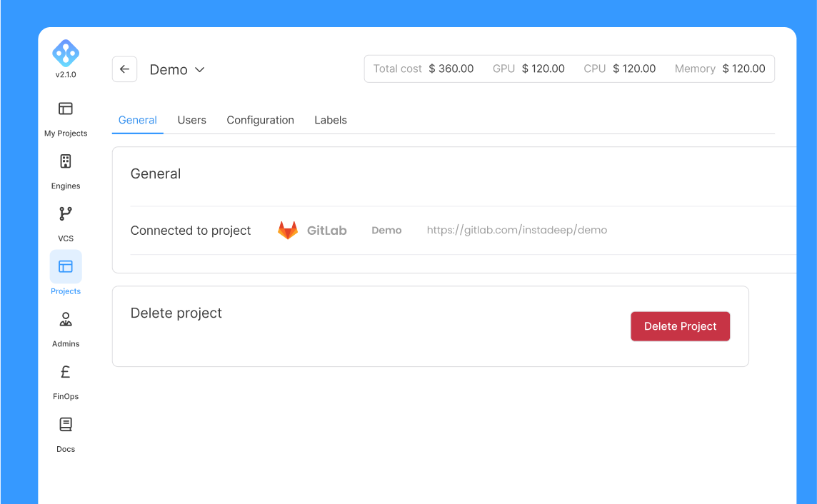Click the GitLab wordmark text
The image size is (817, 504).
pos(326,231)
